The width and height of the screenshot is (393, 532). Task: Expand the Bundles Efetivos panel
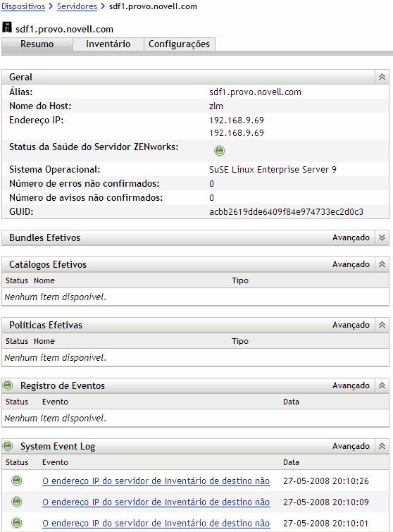382,237
